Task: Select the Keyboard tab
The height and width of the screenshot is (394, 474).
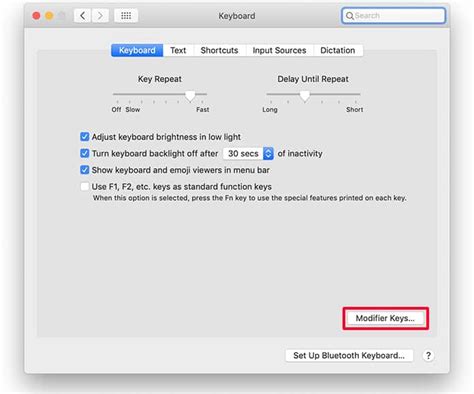Action: (x=137, y=50)
